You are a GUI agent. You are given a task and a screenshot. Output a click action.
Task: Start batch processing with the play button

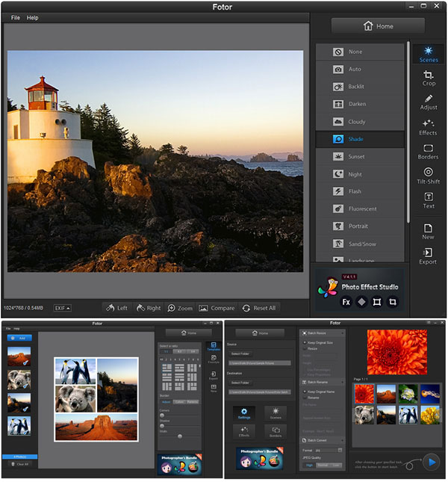(x=431, y=463)
